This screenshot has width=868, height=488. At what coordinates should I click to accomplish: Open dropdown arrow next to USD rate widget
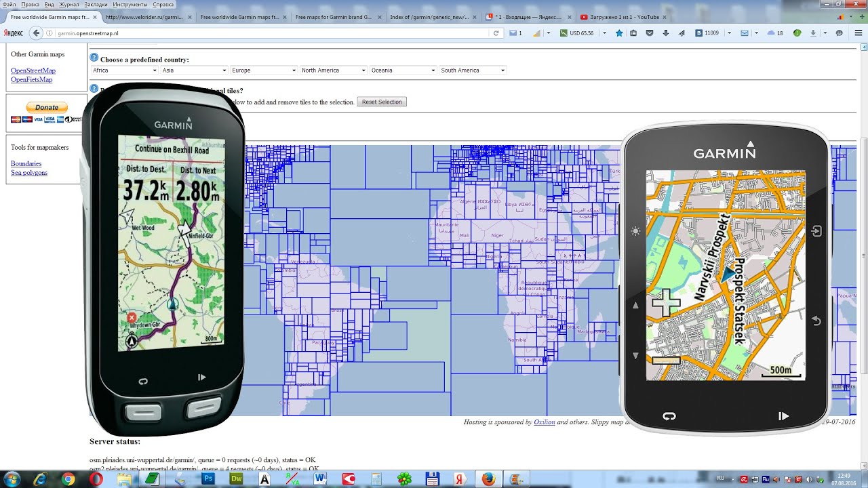(604, 33)
